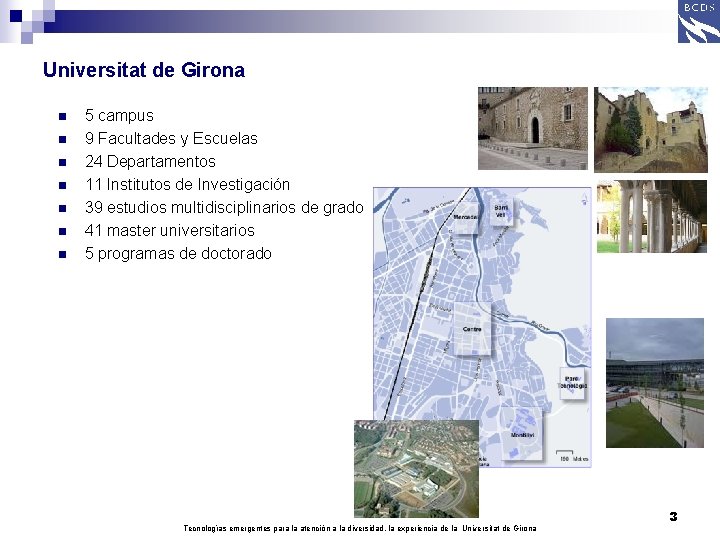Viewport: 720px width, 540px height.
Task: Select the 'Parc Tecnològic' label on map
Action: [x=572, y=382]
